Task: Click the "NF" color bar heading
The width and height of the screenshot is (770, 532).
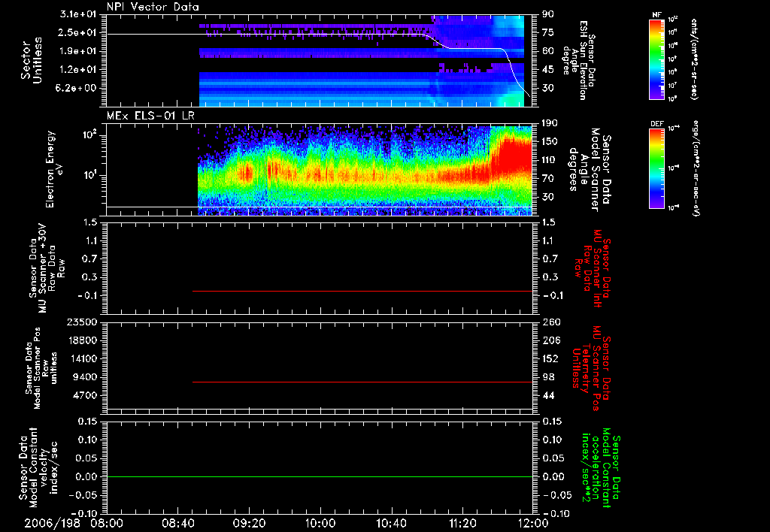Action: pyautogui.click(x=656, y=15)
